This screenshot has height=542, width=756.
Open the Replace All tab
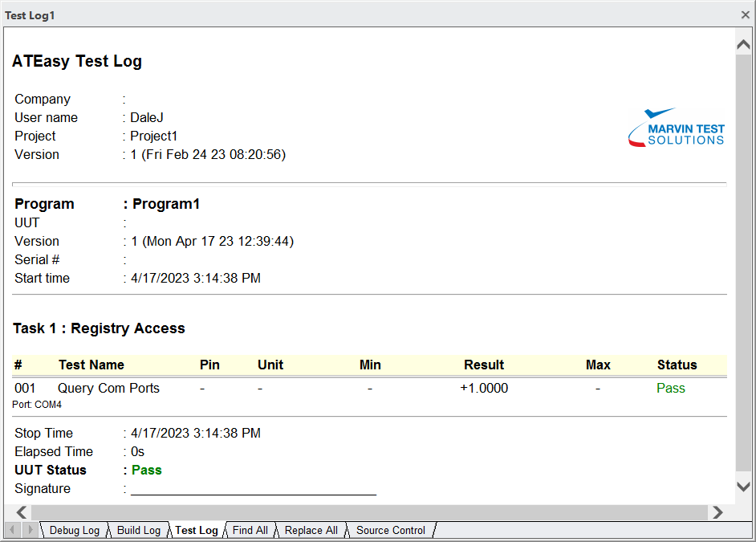click(x=311, y=530)
